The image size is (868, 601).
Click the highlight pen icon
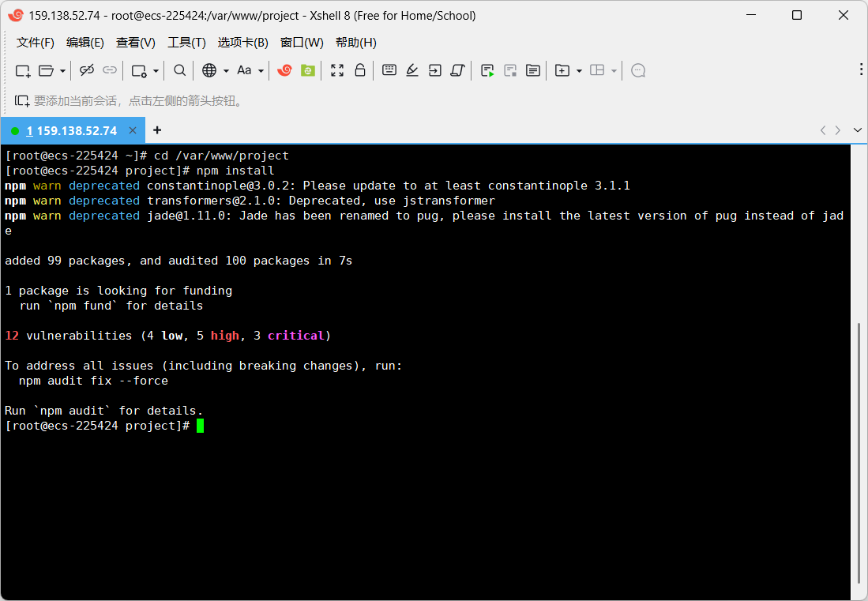[411, 70]
